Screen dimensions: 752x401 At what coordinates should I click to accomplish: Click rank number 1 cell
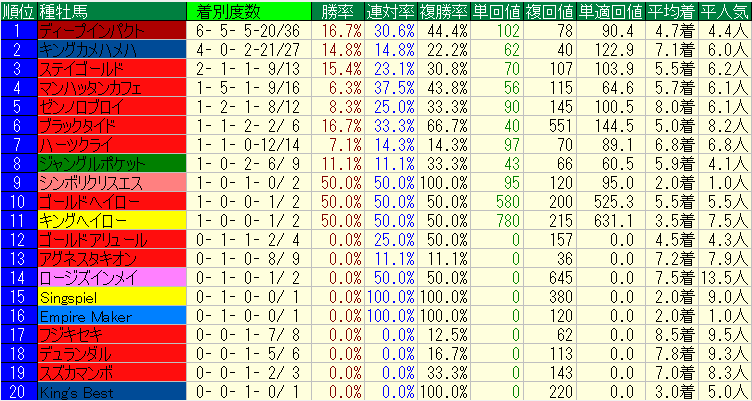pyautogui.click(x=18, y=31)
